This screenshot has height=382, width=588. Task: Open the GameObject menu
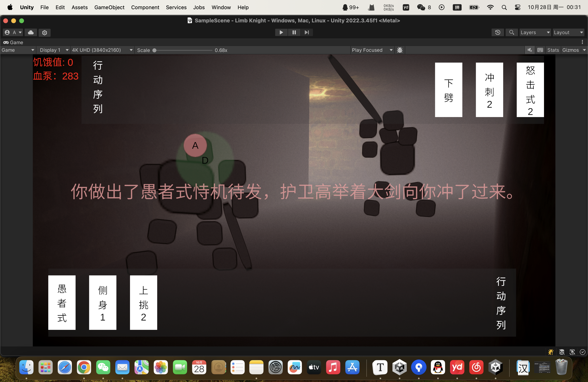pyautogui.click(x=109, y=7)
